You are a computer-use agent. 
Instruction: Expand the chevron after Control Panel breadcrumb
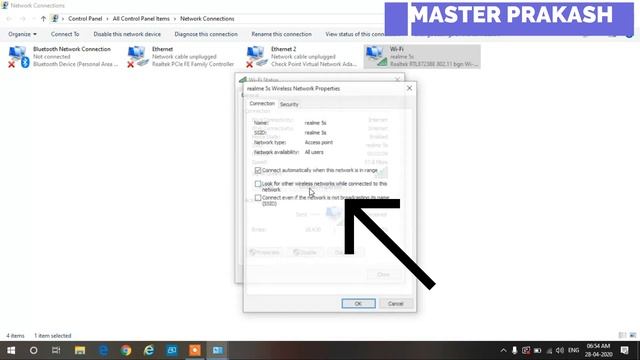pyautogui.click(x=107, y=19)
